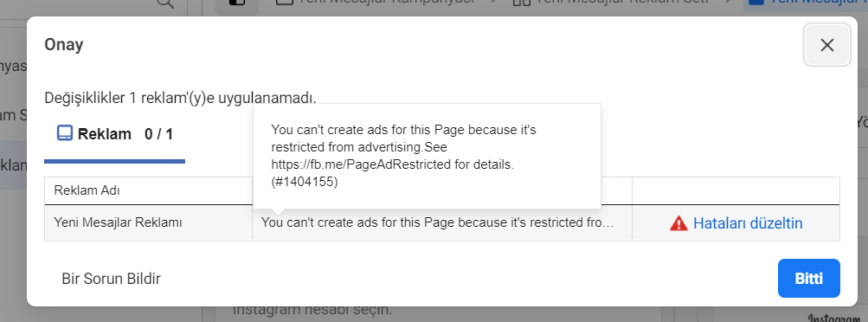
Task: Click the search magnifier icon behind the dialog
Action: (x=165, y=3)
